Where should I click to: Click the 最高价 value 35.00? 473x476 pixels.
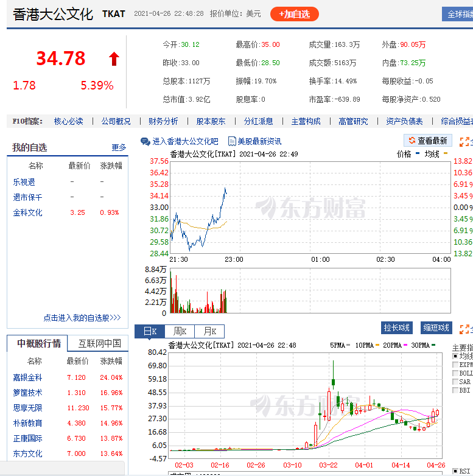pyautogui.click(x=270, y=44)
